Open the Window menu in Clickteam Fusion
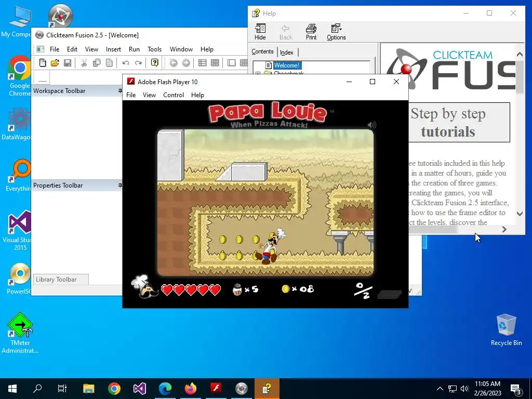The image size is (532, 399). (x=181, y=49)
